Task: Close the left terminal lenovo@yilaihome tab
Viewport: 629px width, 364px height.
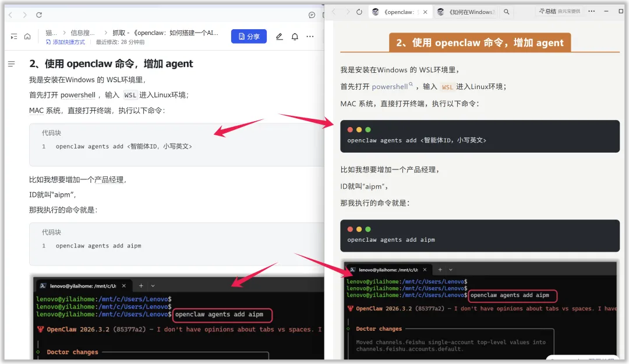Action: (x=124, y=286)
